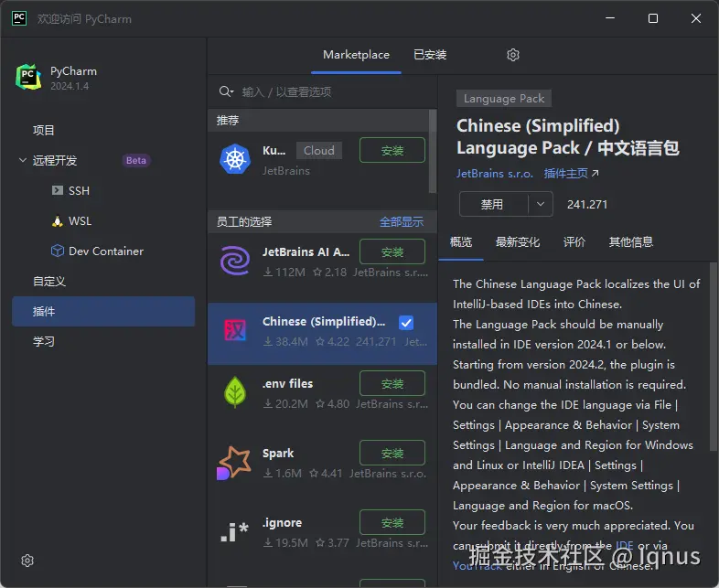719x588 pixels.
Task: Click 全部显示 in staff picks
Action: pos(402,222)
